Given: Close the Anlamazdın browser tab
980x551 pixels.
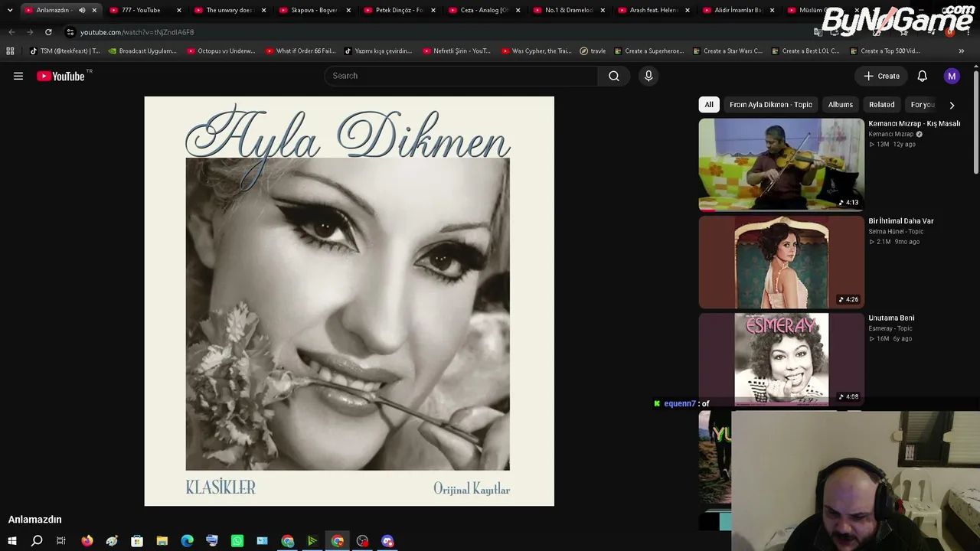Looking at the screenshot, I should point(94,10).
